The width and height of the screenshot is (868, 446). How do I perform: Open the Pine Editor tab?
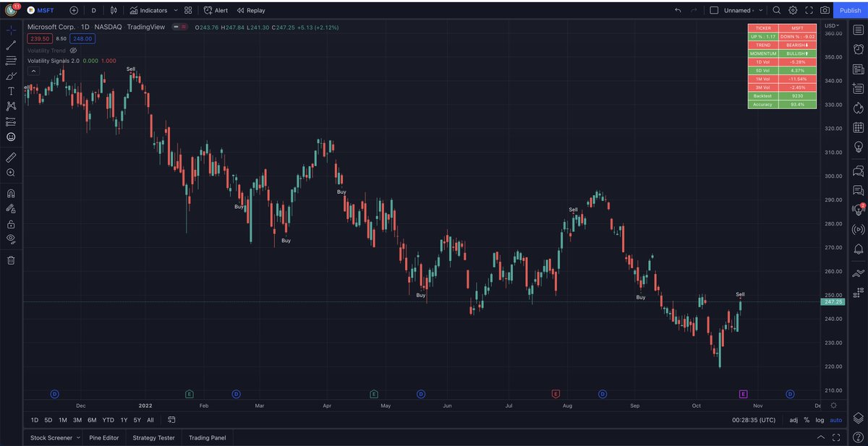point(104,437)
